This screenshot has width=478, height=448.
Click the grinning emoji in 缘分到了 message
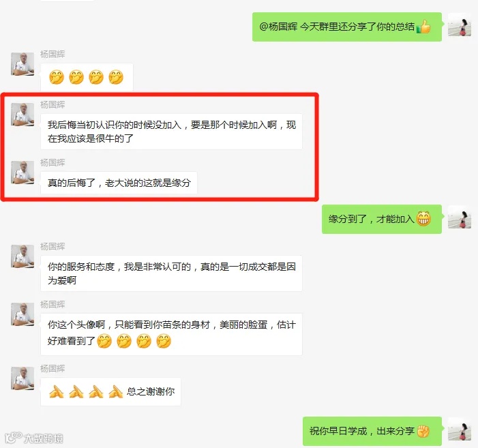[x=423, y=218]
